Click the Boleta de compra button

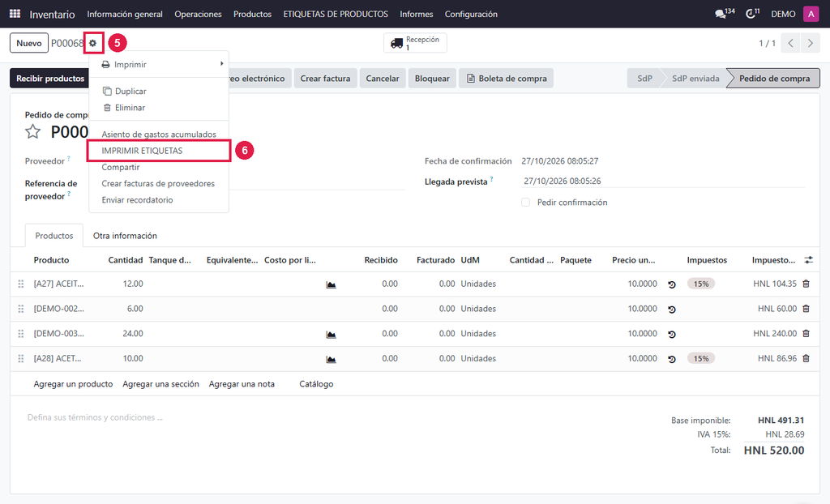pos(506,79)
